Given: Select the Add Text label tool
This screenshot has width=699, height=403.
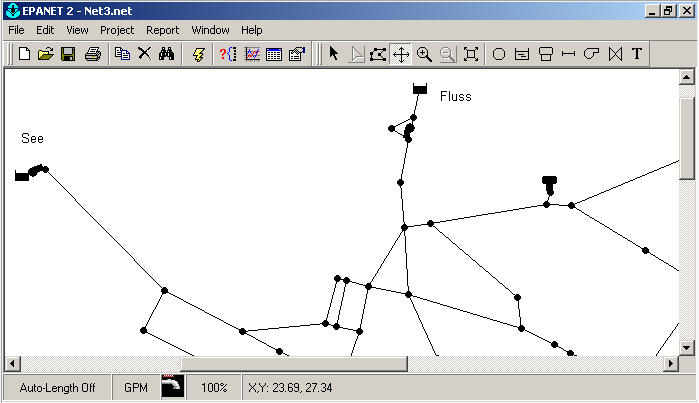Looking at the screenshot, I should pyautogui.click(x=637, y=54).
